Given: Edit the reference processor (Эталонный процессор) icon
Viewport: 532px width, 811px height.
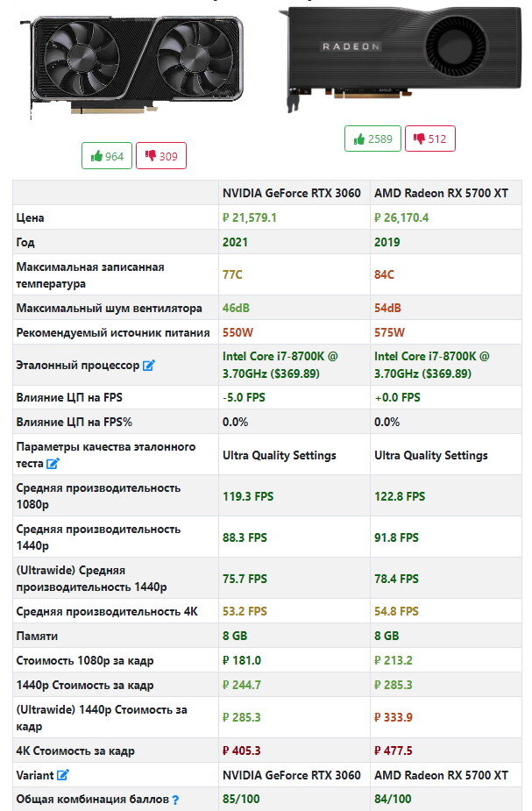Looking at the screenshot, I should (149, 365).
